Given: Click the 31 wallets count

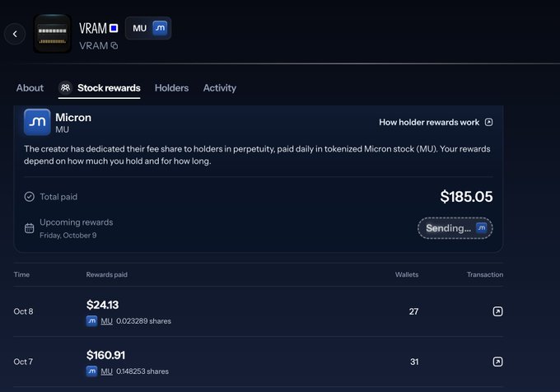Looking at the screenshot, I should point(414,362).
